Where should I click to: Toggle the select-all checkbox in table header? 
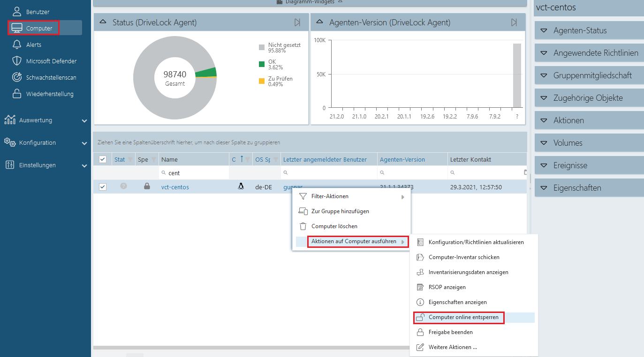103,159
